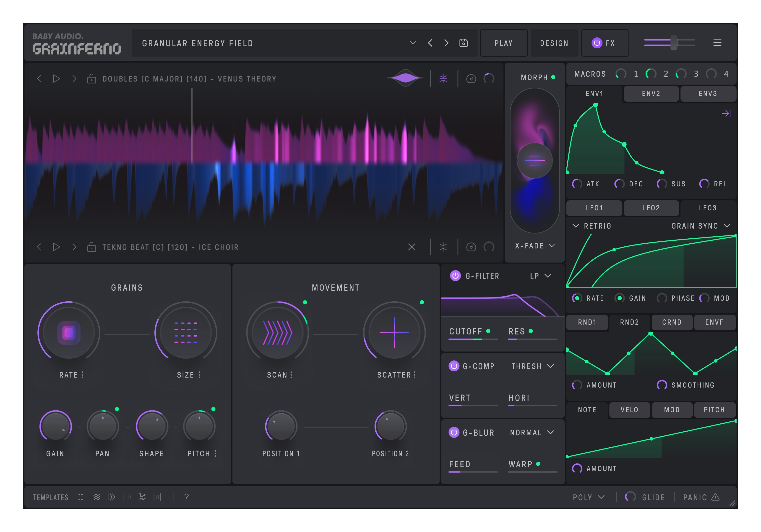This screenshot has width=761, height=532.
Task: Click the question mark help icon
Action: click(x=187, y=497)
